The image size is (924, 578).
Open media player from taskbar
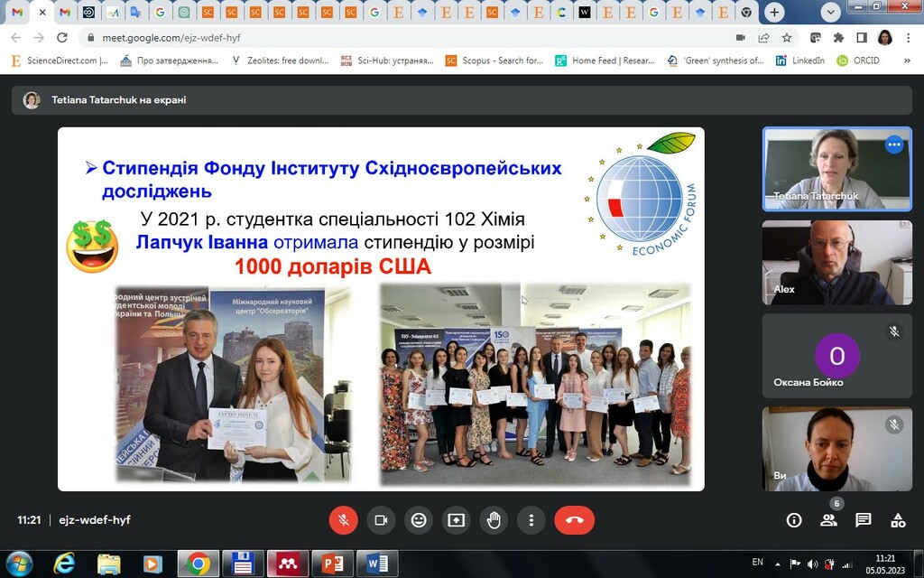152,564
